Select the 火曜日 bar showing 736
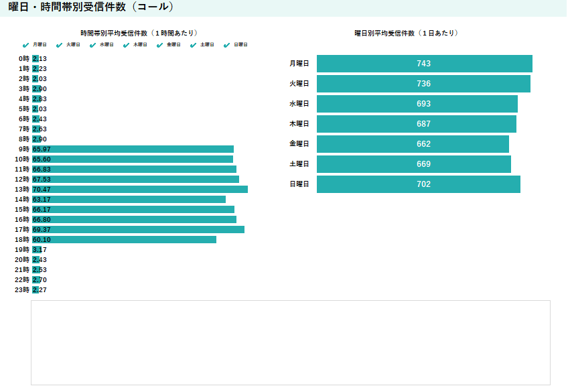The width and height of the screenshot is (568, 392). coord(423,84)
